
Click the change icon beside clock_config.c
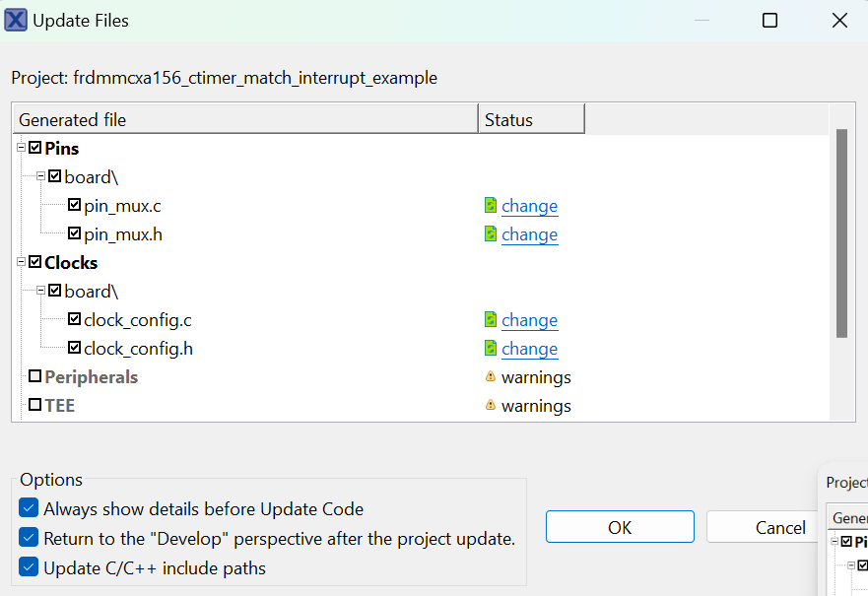click(x=491, y=320)
